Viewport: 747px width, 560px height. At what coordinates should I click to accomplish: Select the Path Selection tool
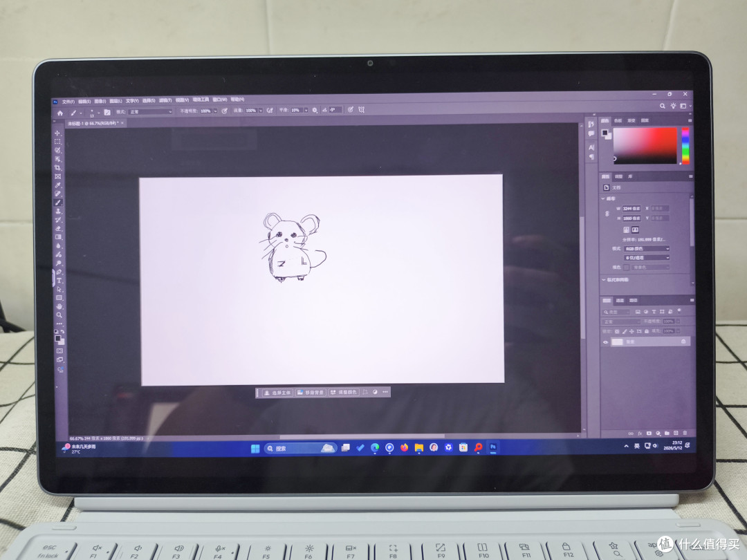click(59, 289)
